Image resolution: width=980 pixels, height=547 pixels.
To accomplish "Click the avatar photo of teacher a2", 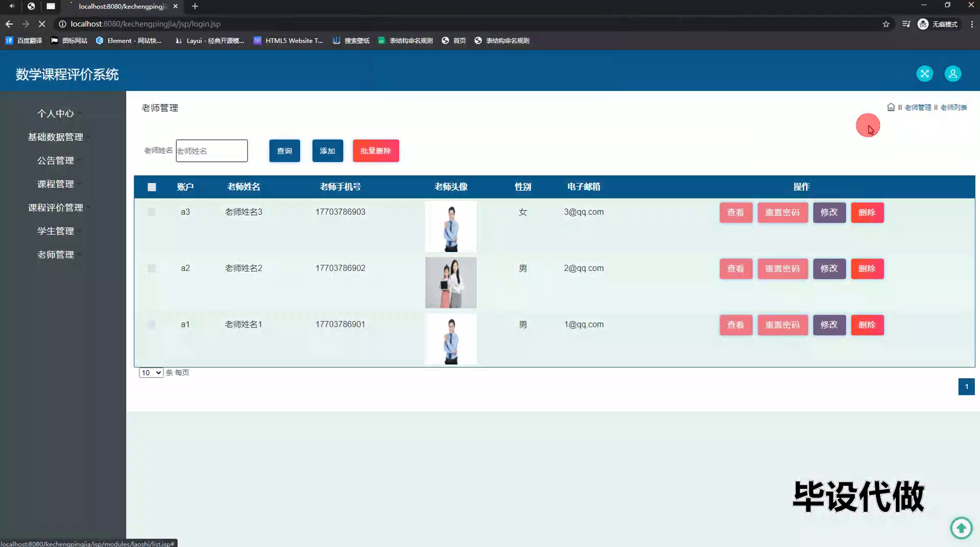I will click(451, 283).
